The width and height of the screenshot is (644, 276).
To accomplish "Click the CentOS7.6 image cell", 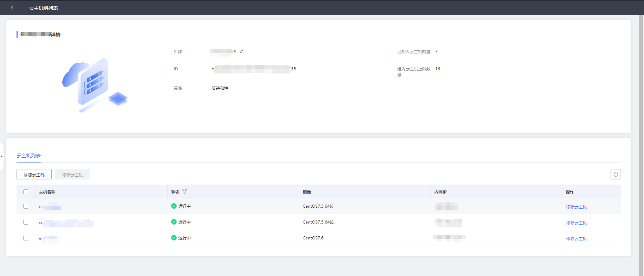I will click(313, 238).
